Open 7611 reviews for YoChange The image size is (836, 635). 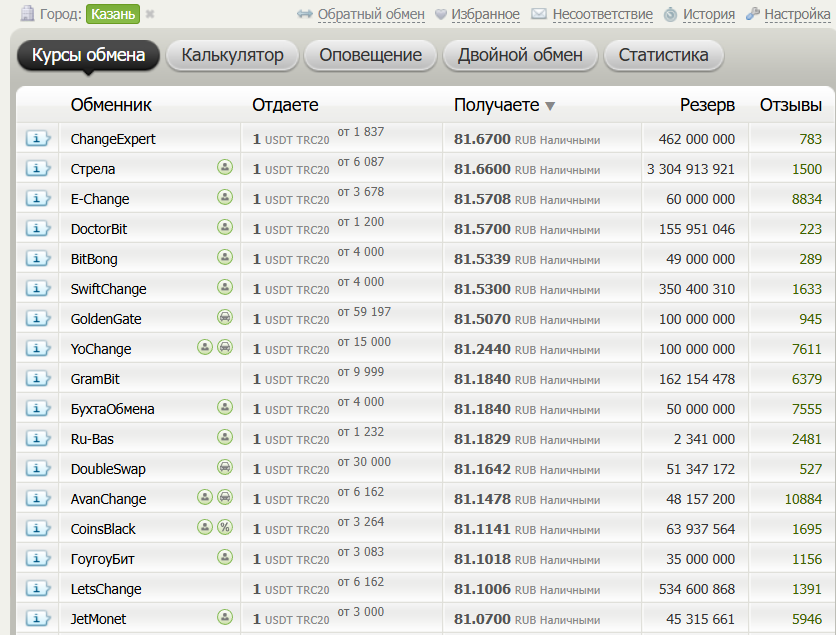[x=807, y=349]
